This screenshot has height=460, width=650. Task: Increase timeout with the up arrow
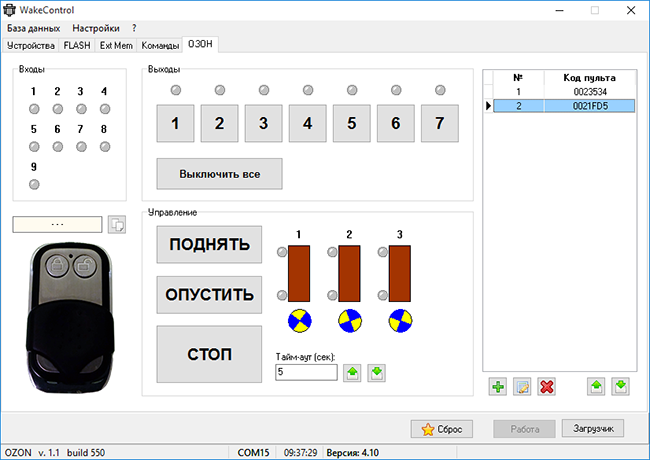click(352, 373)
